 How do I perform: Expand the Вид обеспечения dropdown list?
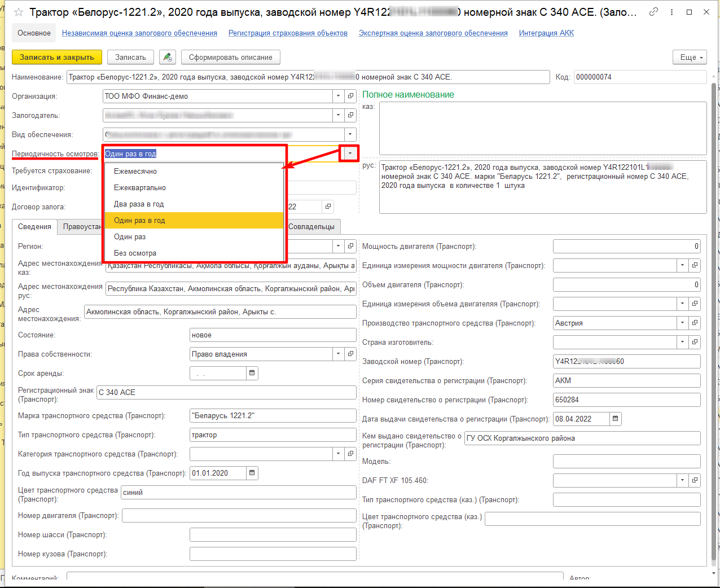(350, 134)
